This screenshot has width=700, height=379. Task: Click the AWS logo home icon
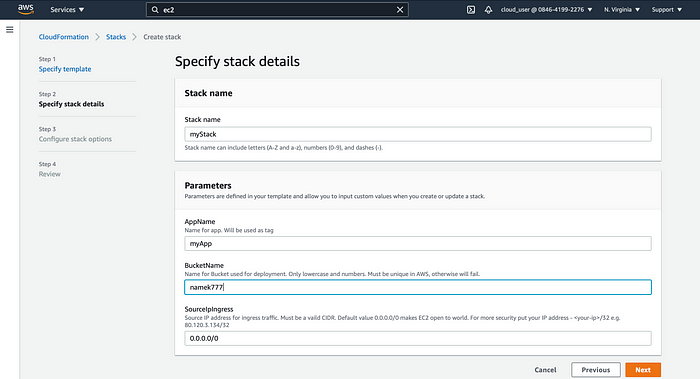tap(25, 9)
